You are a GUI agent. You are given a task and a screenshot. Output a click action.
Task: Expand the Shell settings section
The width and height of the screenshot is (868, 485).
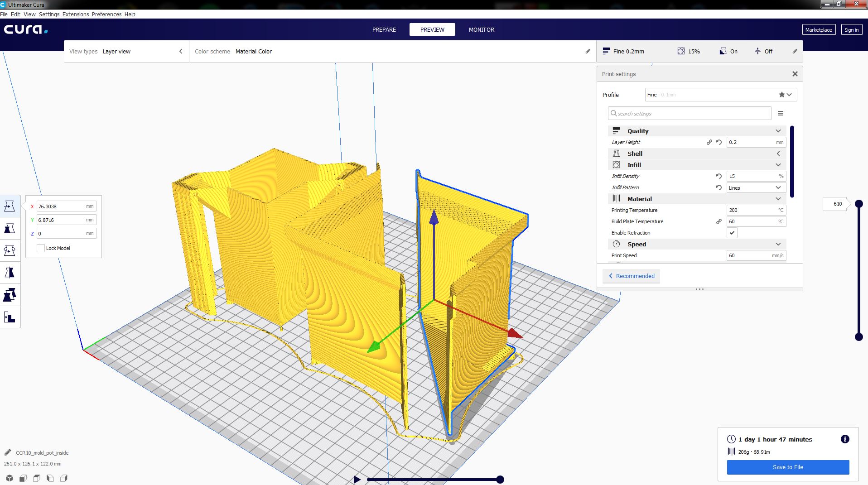pyautogui.click(x=778, y=154)
